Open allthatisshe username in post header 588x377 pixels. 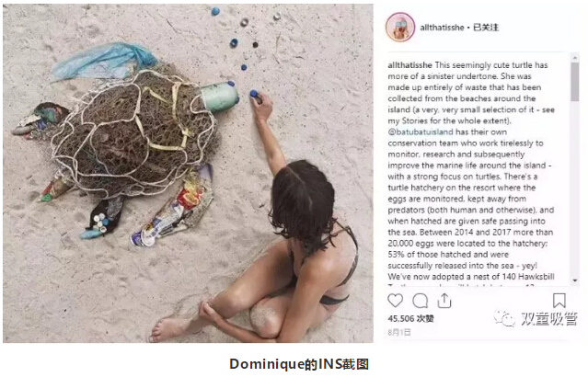442,28
